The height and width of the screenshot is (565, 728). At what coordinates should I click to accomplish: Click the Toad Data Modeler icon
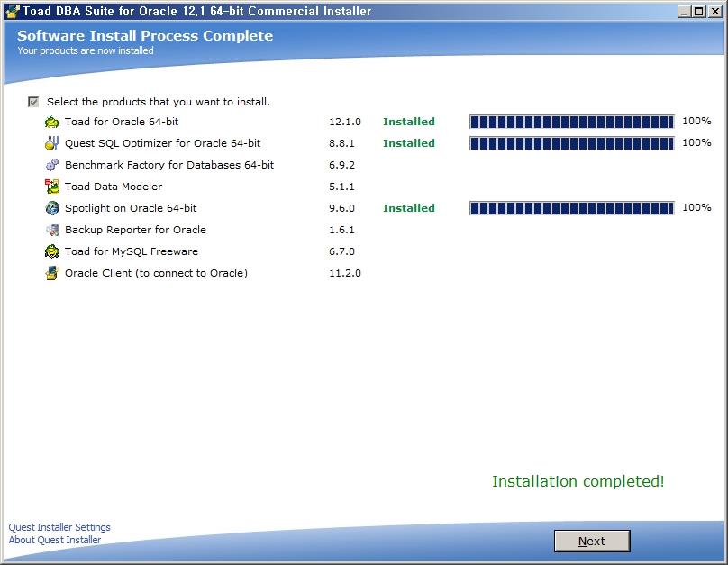pyautogui.click(x=52, y=187)
